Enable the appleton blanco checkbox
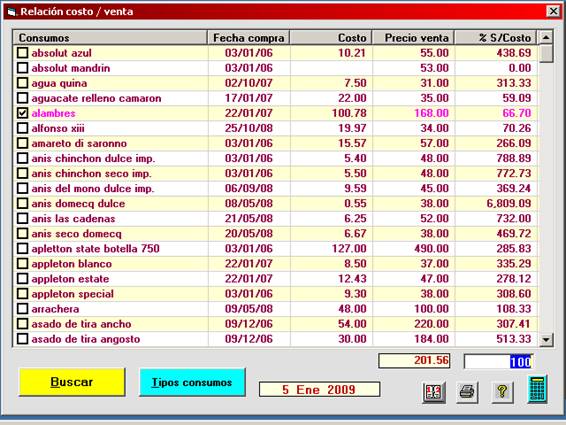The height and width of the screenshot is (425, 566). click(x=22, y=264)
